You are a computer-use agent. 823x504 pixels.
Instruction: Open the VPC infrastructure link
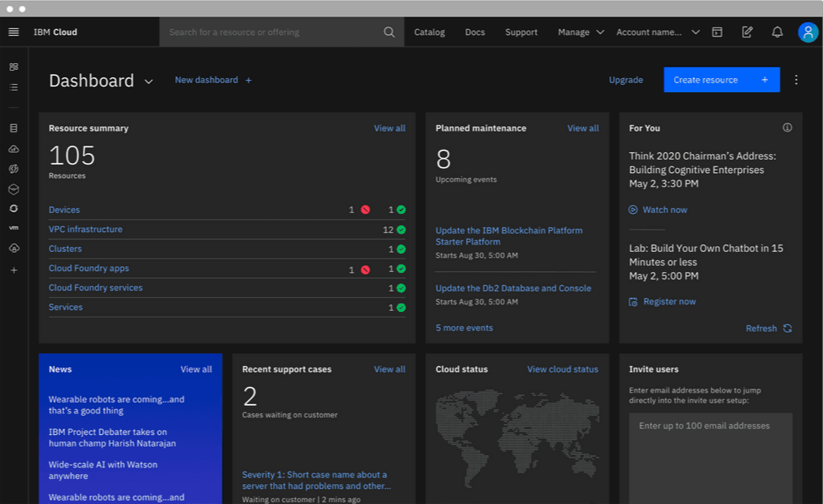(86, 230)
